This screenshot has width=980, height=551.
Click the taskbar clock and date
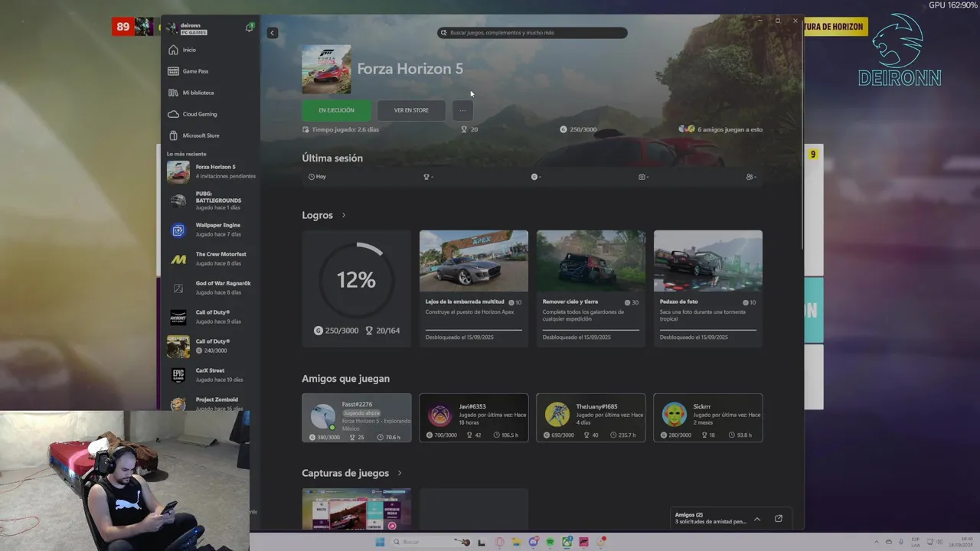point(962,542)
